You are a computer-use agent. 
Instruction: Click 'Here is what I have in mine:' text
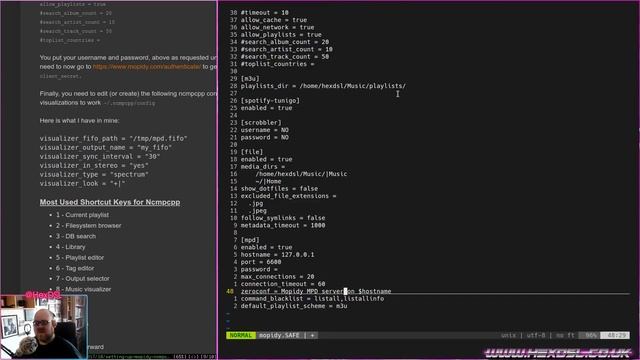[80, 120]
